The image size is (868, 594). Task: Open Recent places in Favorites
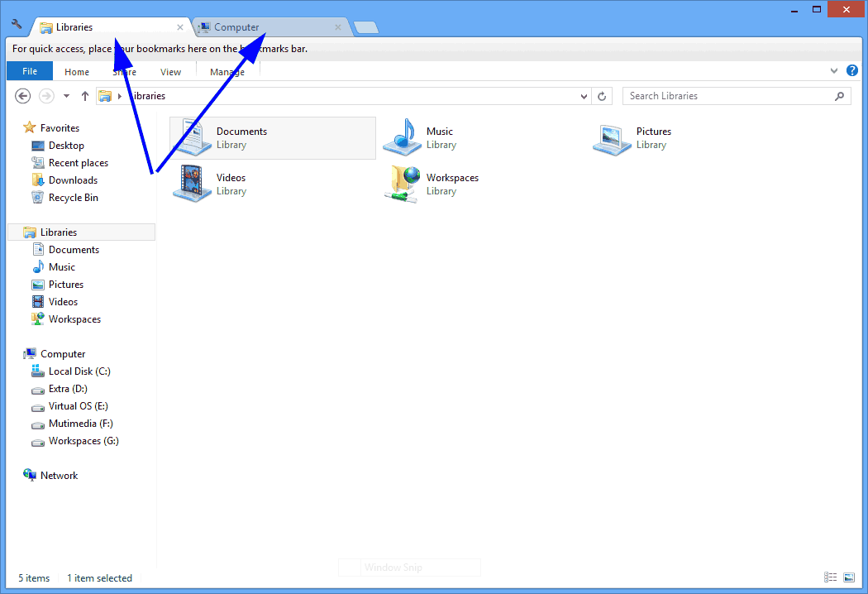tap(78, 163)
